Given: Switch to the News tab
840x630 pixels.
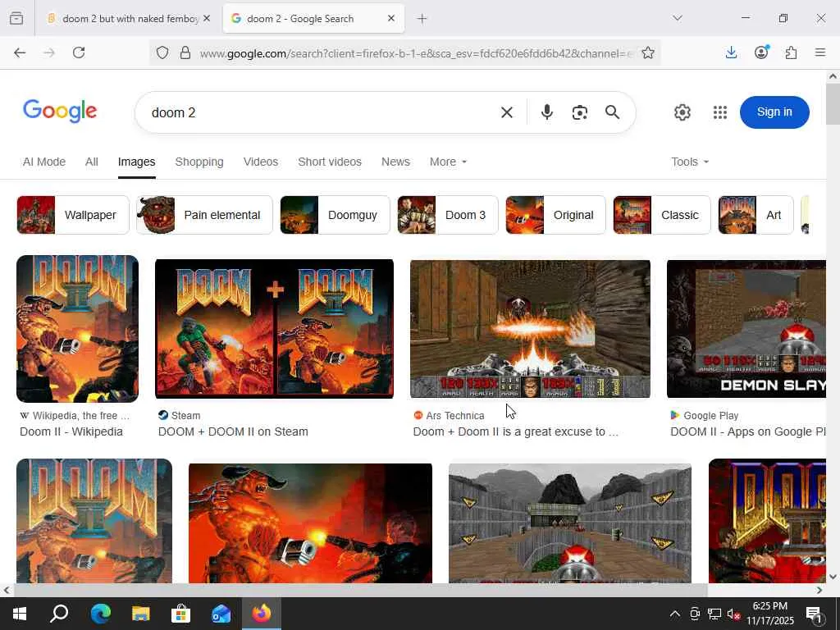Looking at the screenshot, I should [395, 162].
